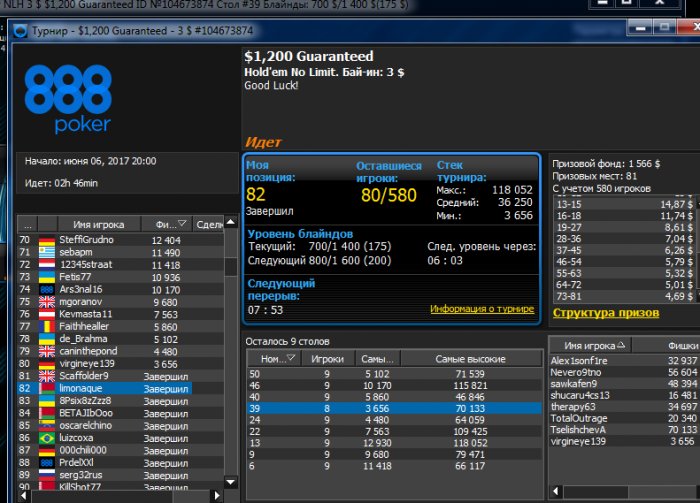
Task: Select table number 40 row
Action: pos(395,397)
